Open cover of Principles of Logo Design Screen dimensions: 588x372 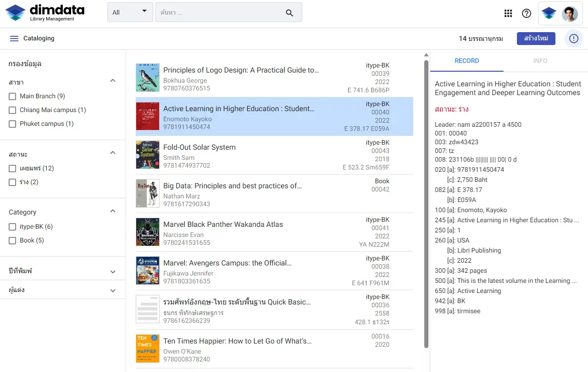point(148,78)
